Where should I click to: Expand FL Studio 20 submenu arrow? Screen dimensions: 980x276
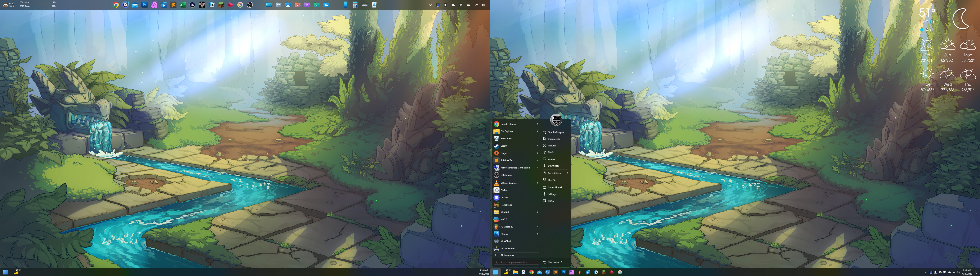tap(537, 226)
